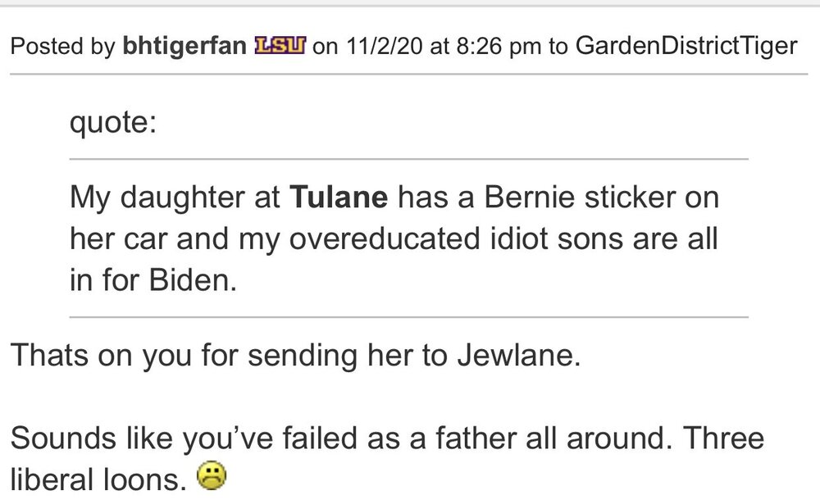The image size is (820, 504).
Task: Click the post date 11/2/20
Action: click(x=383, y=46)
